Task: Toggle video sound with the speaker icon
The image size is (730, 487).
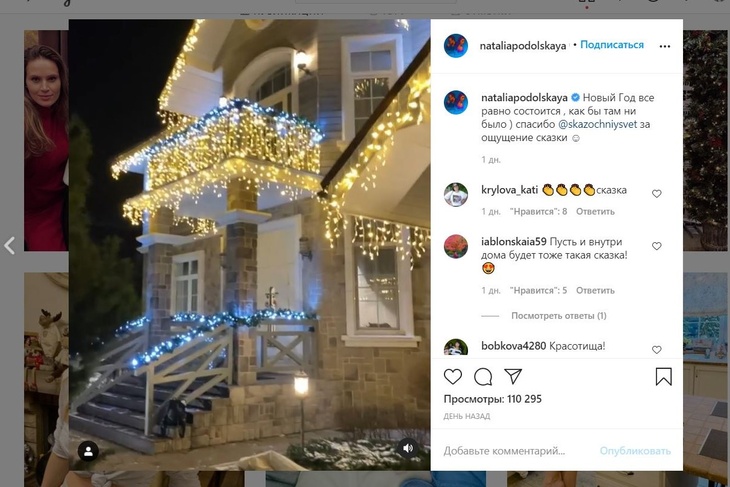Action: point(407,448)
